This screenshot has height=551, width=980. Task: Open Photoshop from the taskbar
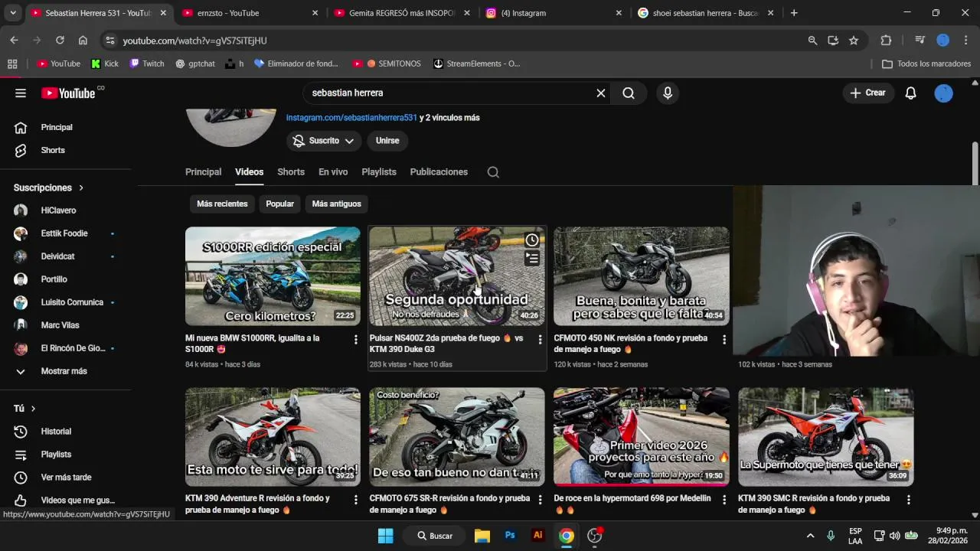pos(510,536)
